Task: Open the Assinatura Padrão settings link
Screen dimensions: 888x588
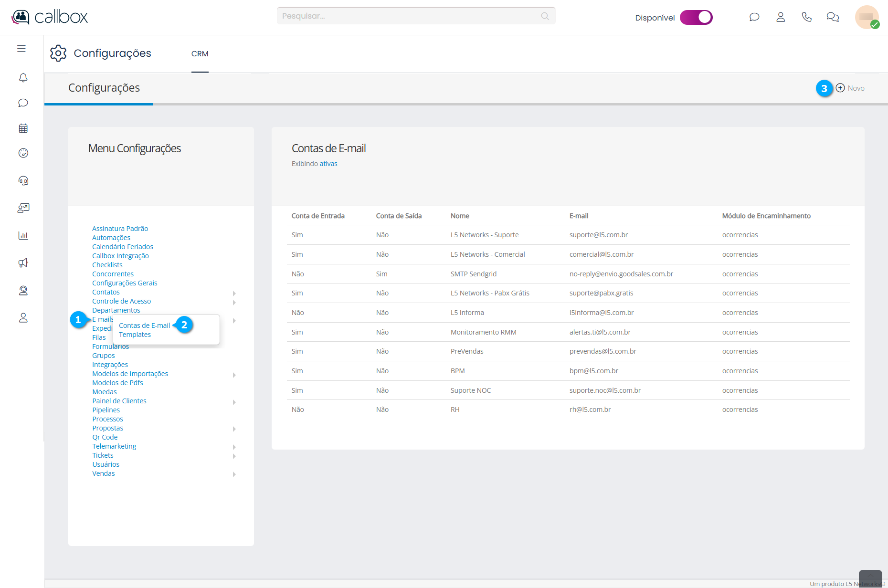Action: tap(120, 229)
